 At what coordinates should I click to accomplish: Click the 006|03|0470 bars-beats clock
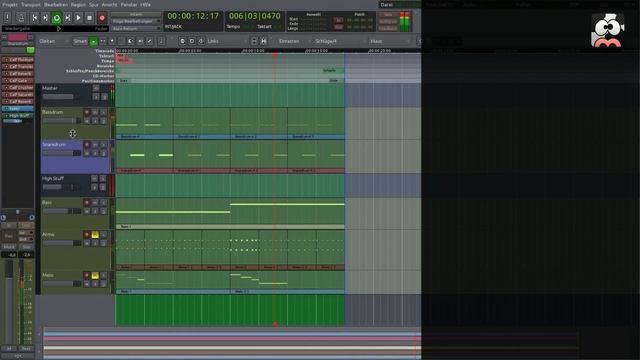click(254, 16)
